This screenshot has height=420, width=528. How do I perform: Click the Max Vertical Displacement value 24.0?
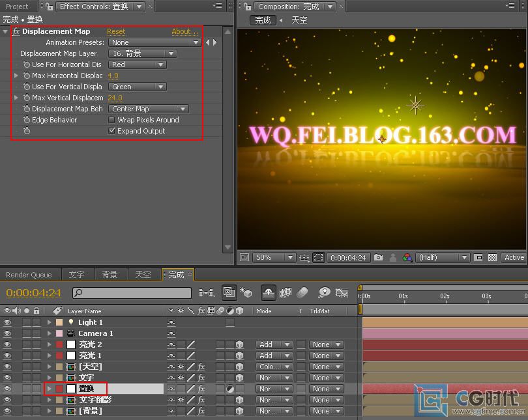[x=115, y=98]
